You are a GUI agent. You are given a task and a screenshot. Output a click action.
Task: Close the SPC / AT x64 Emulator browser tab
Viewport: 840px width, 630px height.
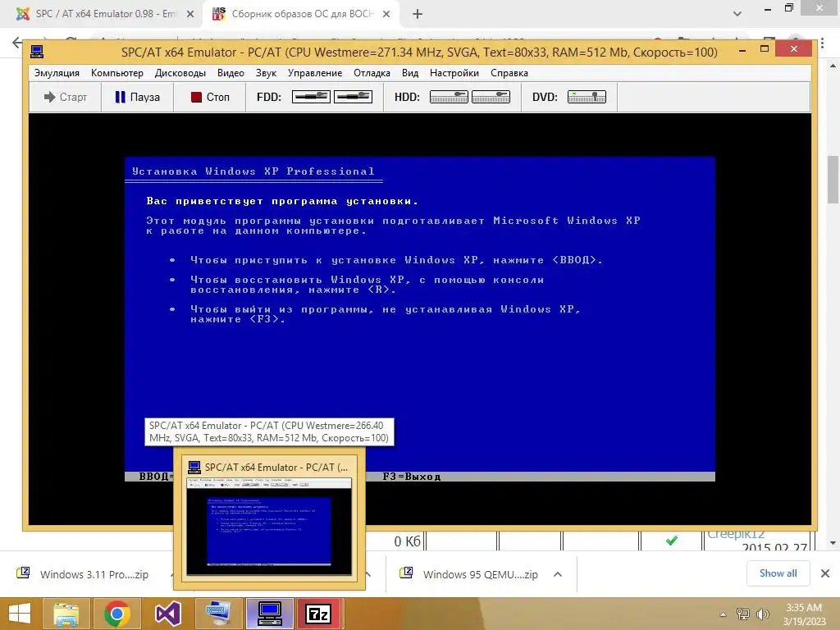(190, 15)
